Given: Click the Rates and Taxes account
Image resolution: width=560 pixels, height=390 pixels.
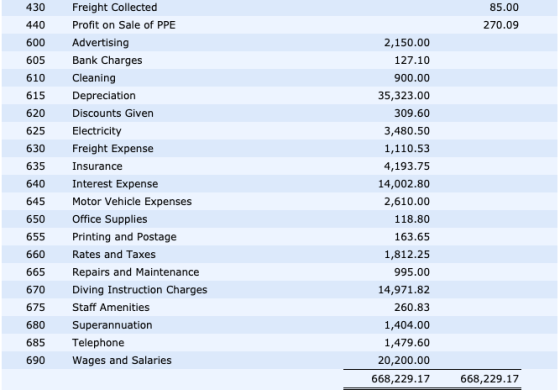Looking at the screenshot, I should tap(114, 254).
